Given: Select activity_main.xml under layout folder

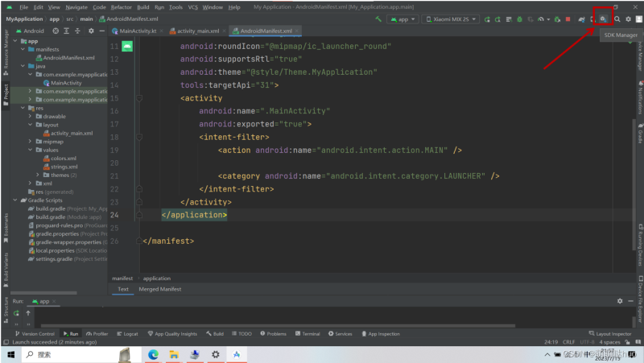Looking at the screenshot, I should pyautogui.click(x=68, y=133).
